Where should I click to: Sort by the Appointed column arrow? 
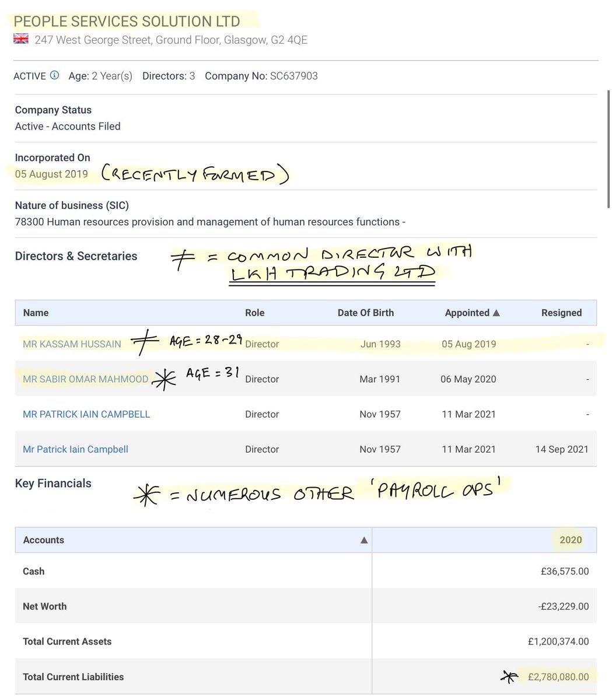tap(496, 313)
